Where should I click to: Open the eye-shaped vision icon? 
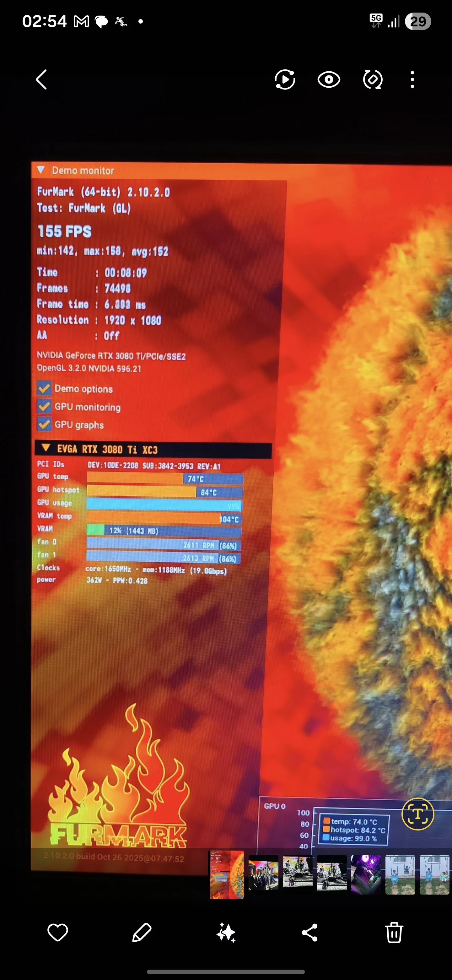click(x=329, y=79)
